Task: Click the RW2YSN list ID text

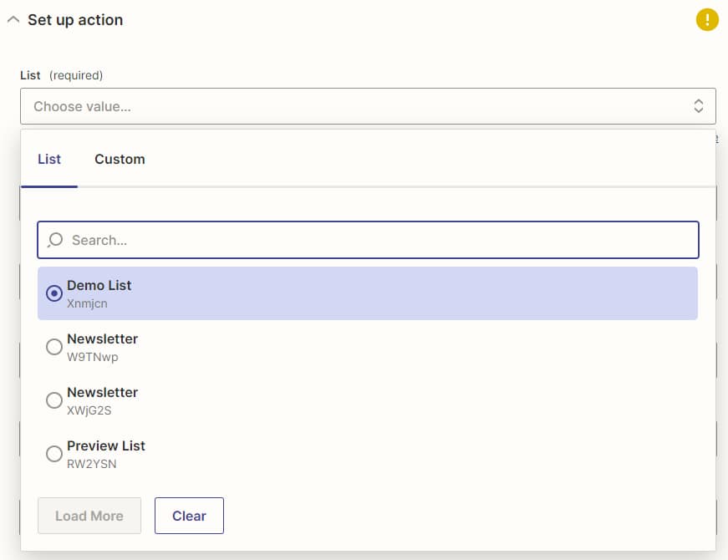Action: pyautogui.click(x=91, y=464)
